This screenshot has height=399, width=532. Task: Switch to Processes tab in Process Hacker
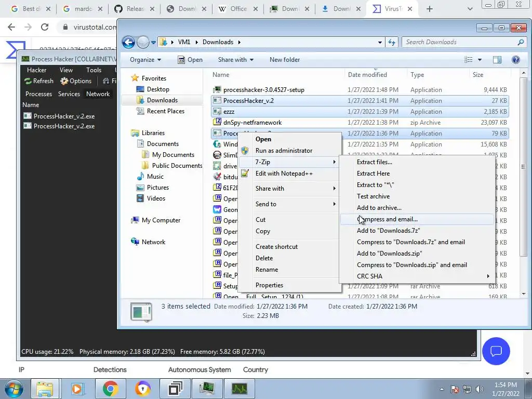coord(38,94)
